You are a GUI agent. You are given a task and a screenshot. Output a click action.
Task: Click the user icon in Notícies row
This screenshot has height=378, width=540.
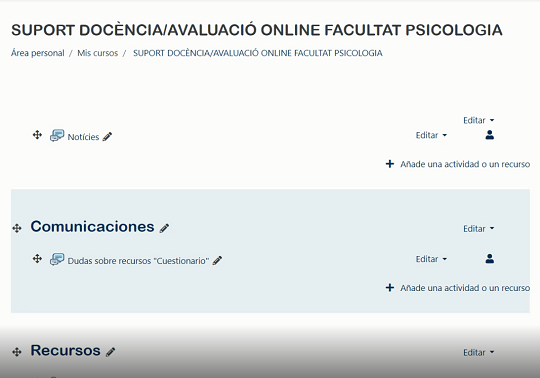(x=489, y=135)
